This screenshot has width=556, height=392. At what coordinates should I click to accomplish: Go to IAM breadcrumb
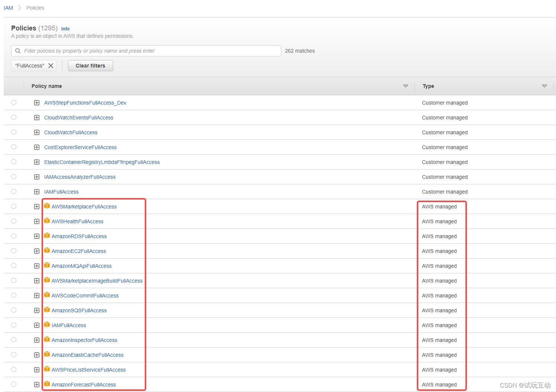[x=8, y=8]
